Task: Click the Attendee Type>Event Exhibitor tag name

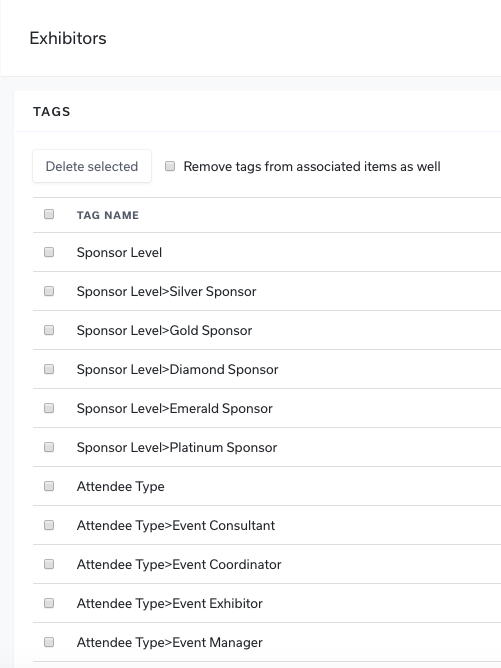Action: [170, 603]
